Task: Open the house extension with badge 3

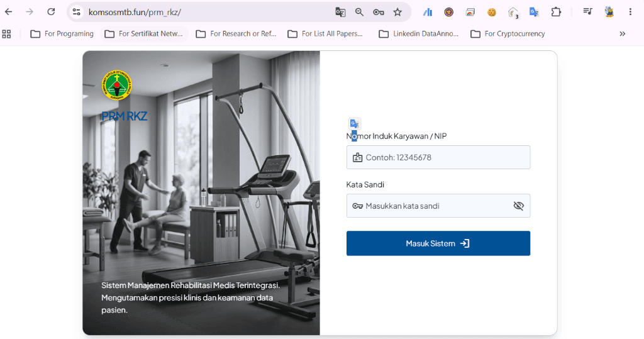Action: tap(513, 13)
